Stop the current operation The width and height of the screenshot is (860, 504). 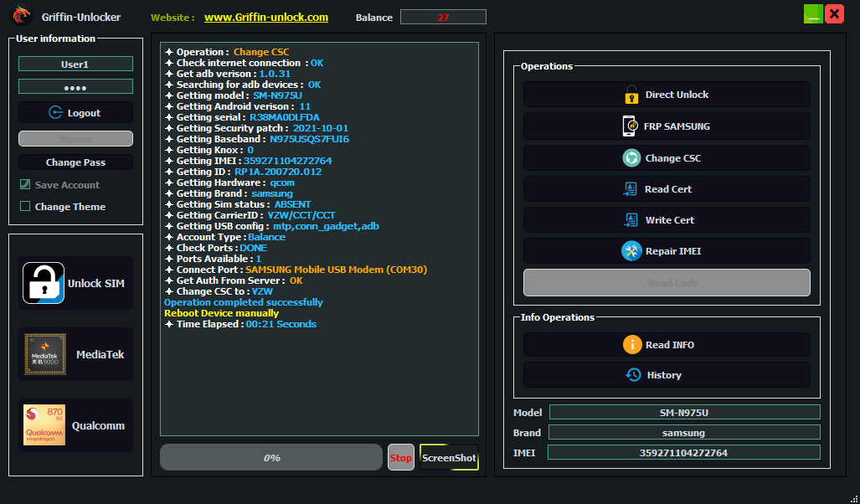tap(401, 457)
